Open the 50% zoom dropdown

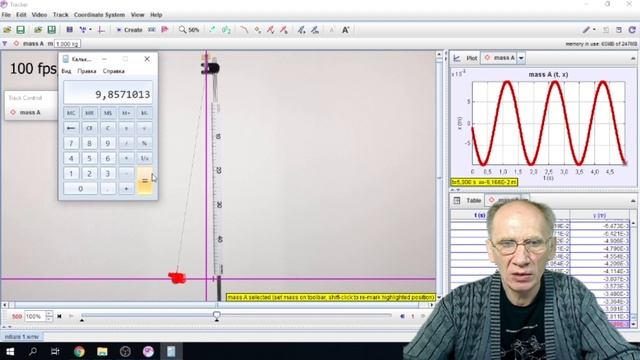189,30
